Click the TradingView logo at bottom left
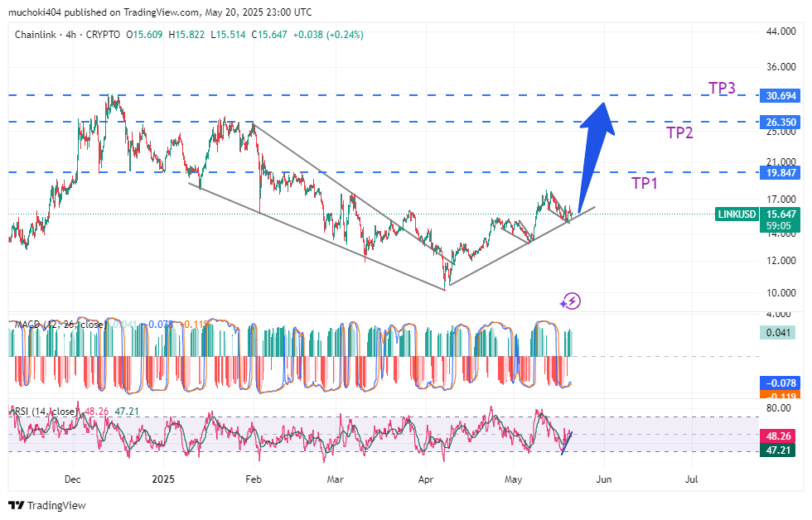Image resolution: width=812 pixels, height=520 pixels. click(x=47, y=505)
